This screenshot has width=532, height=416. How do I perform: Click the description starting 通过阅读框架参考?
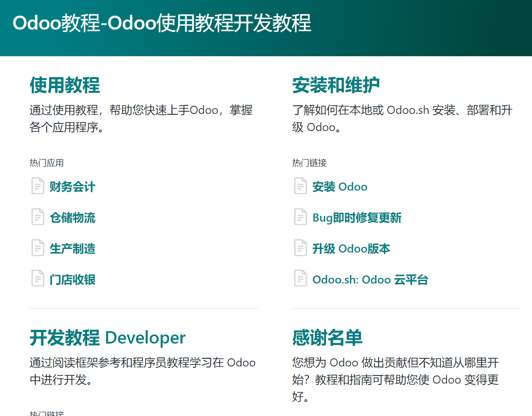tap(142, 371)
